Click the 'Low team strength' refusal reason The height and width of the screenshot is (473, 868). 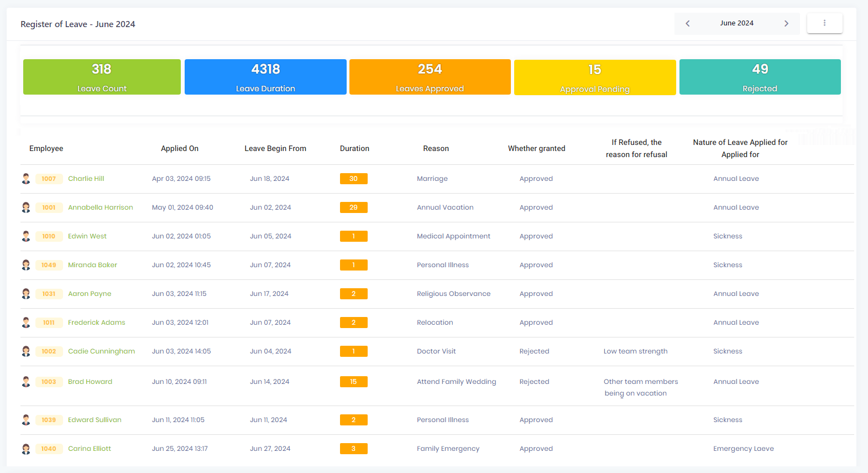point(636,351)
